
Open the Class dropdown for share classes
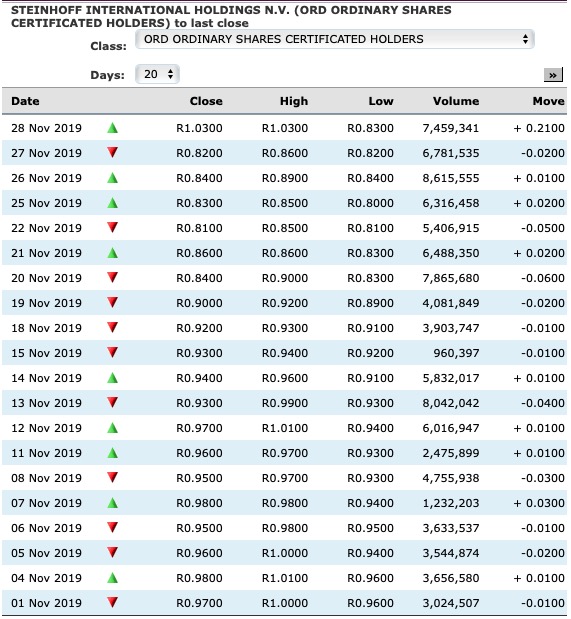pyautogui.click(x=334, y=39)
